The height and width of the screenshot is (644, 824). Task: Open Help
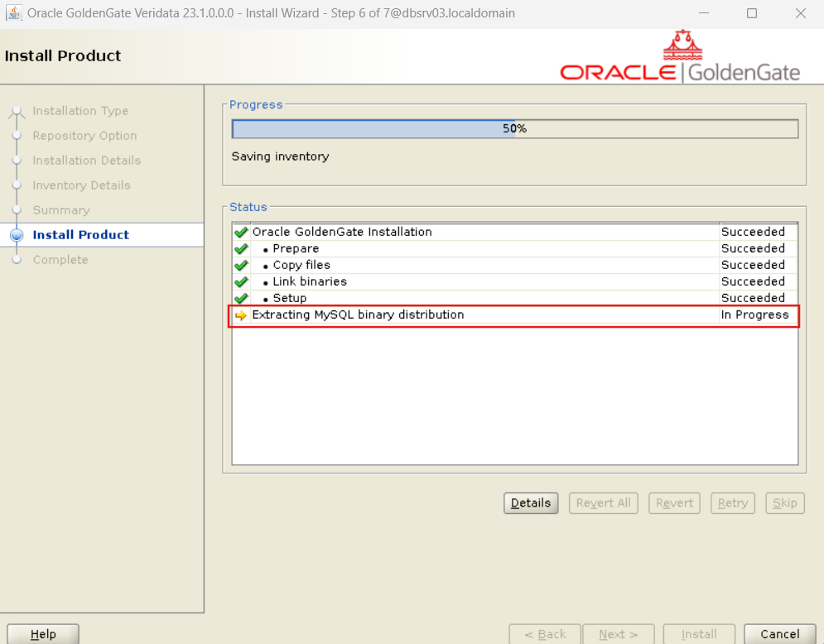pyautogui.click(x=43, y=634)
